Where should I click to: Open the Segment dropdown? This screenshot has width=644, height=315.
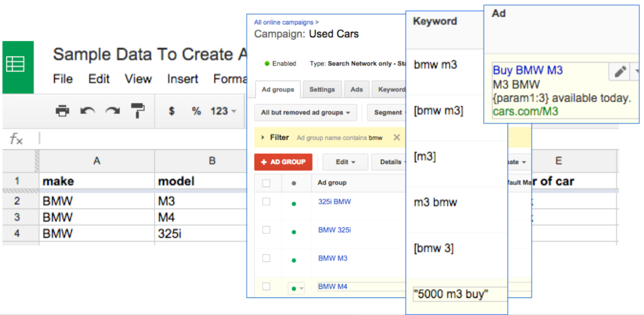coord(387,112)
